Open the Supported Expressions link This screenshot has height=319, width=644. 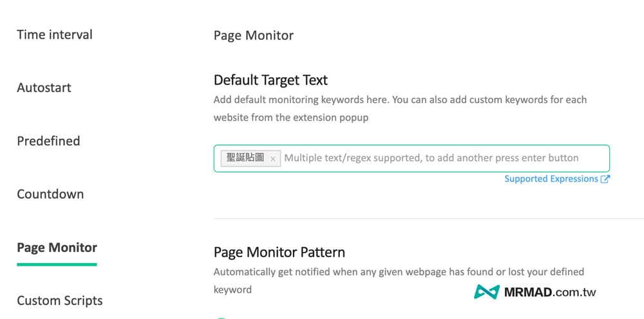coord(551,179)
